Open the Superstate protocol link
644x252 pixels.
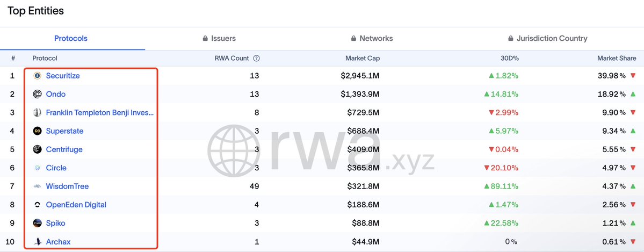[64, 131]
